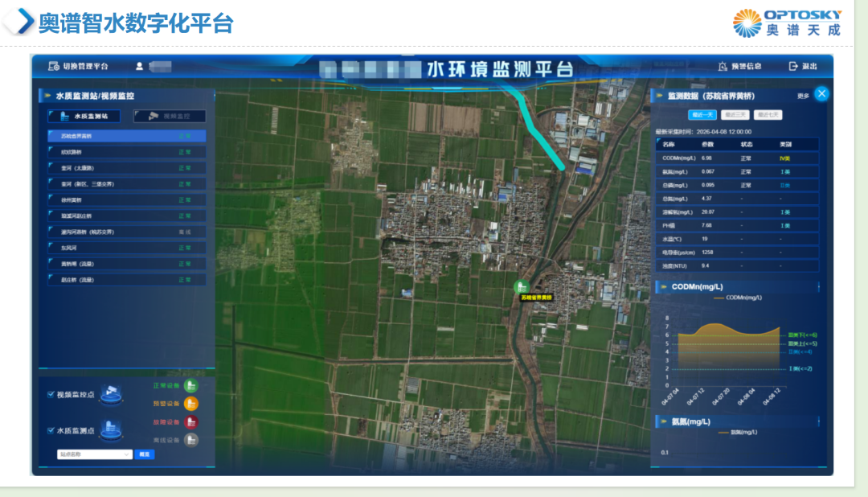Open the 站点名称 station dropdown
Screen dimensions: 868x497
click(95, 454)
